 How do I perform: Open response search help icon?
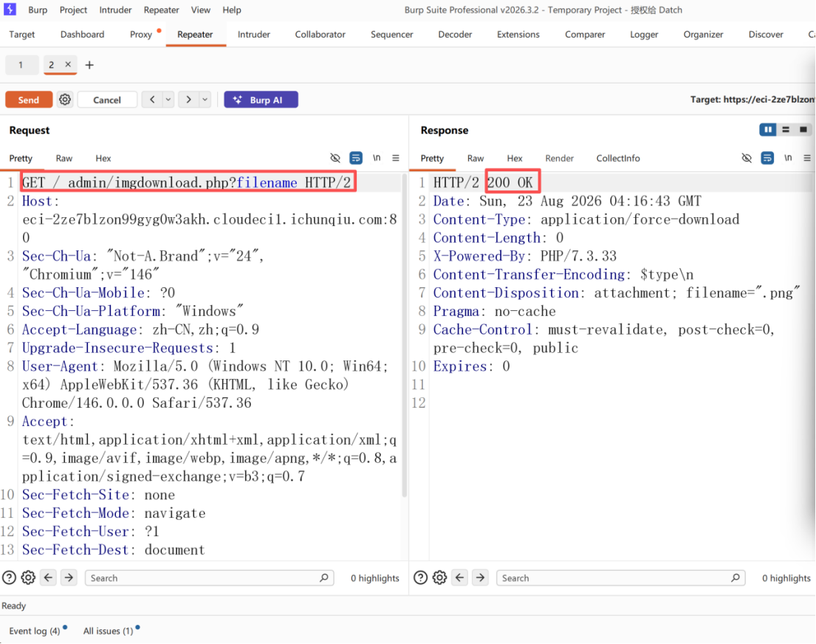[420, 578]
